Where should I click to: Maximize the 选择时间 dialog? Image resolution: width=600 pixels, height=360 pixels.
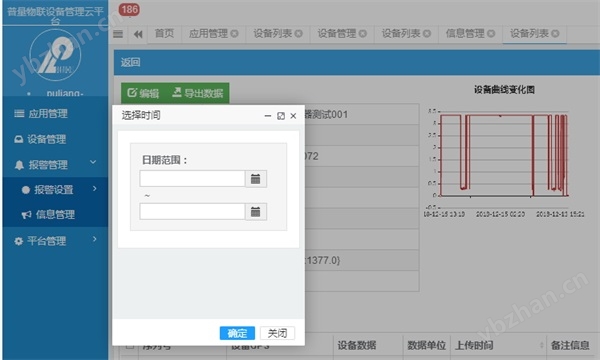coord(281,116)
